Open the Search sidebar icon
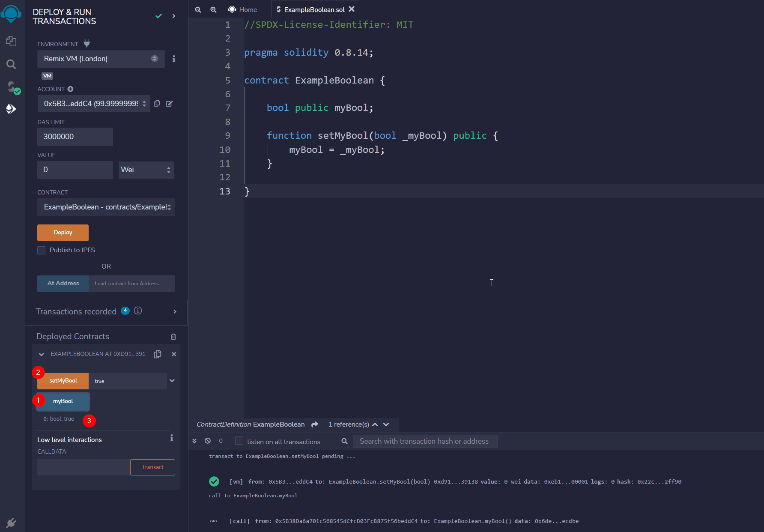Image resolution: width=764 pixels, height=532 pixels. point(11,64)
